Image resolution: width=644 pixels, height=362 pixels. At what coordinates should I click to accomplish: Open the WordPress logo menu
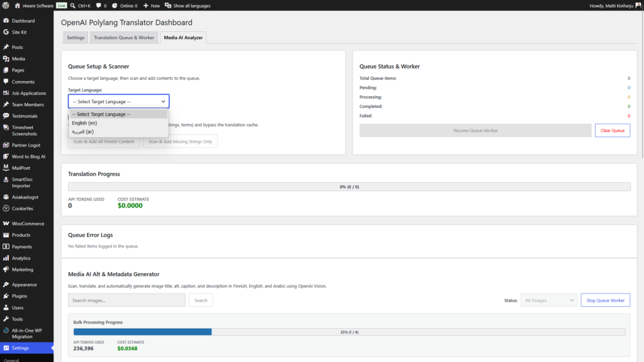[x=5, y=5]
